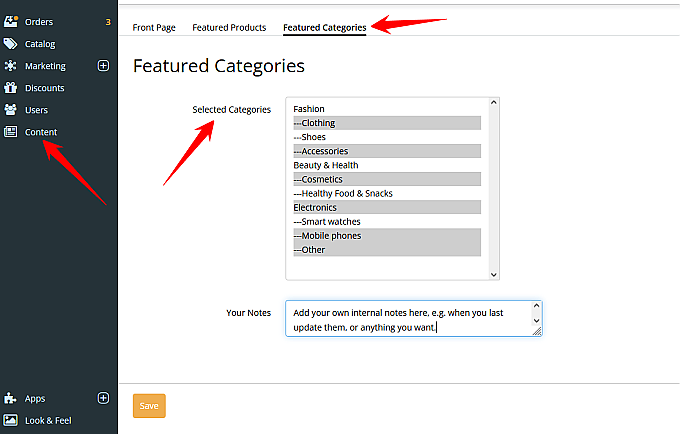This screenshot has height=434, width=680.
Task: Open the Content section
Action: [x=41, y=132]
